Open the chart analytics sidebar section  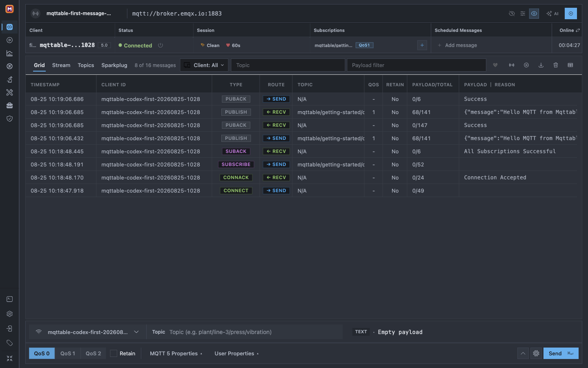point(9,53)
